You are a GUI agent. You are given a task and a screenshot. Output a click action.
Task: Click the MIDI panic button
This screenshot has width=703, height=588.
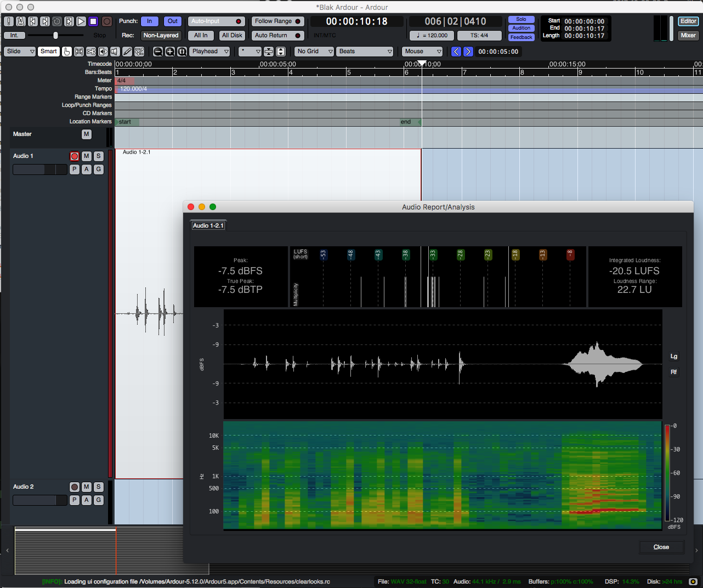[9, 21]
